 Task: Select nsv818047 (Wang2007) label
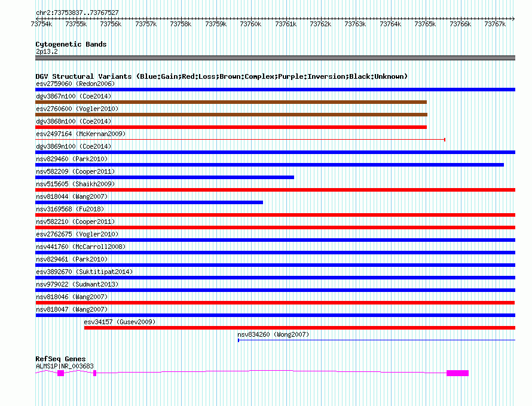pyautogui.click(x=72, y=309)
